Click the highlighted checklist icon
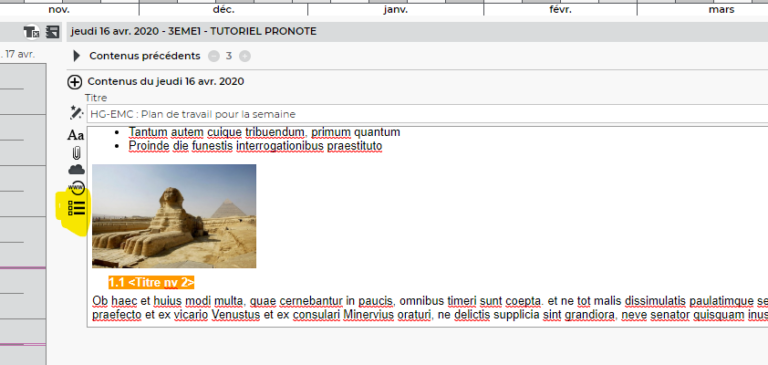Viewport: 768px width, 365px height. point(76,208)
